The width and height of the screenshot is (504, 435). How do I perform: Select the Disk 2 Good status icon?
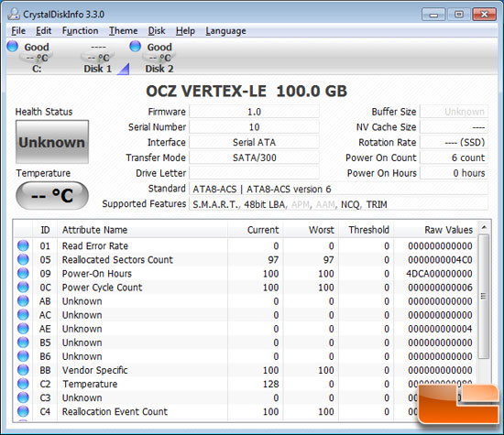pos(135,46)
